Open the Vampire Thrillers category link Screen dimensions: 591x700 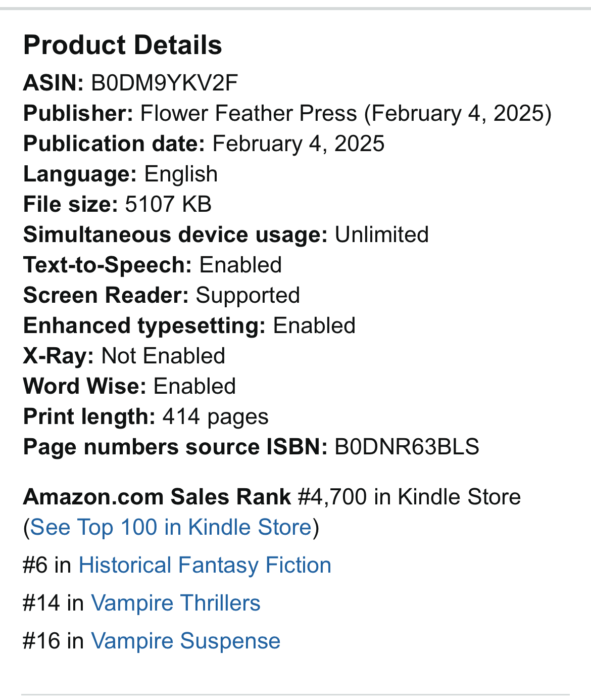(x=175, y=603)
